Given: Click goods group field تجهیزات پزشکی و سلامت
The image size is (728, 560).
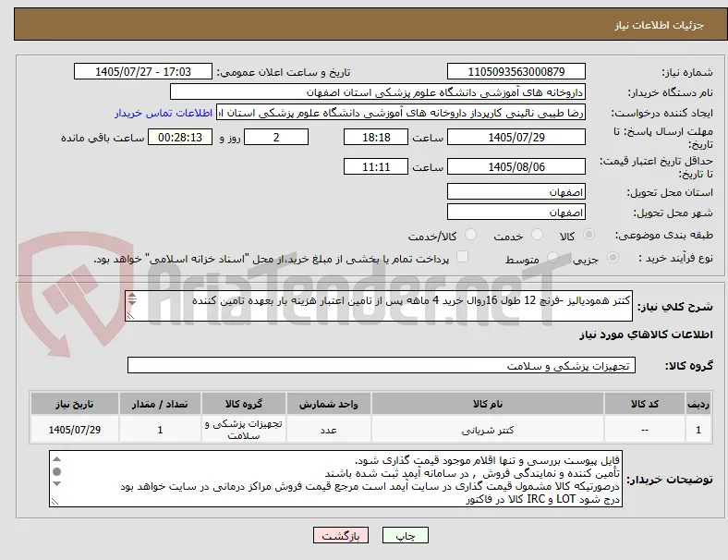Looking at the screenshot, I should 382,365.
